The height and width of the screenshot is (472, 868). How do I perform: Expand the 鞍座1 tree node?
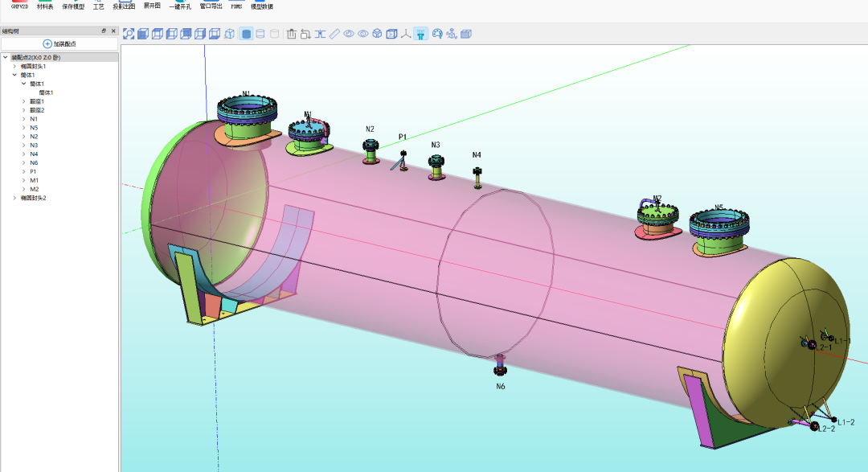pyautogui.click(x=24, y=101)
